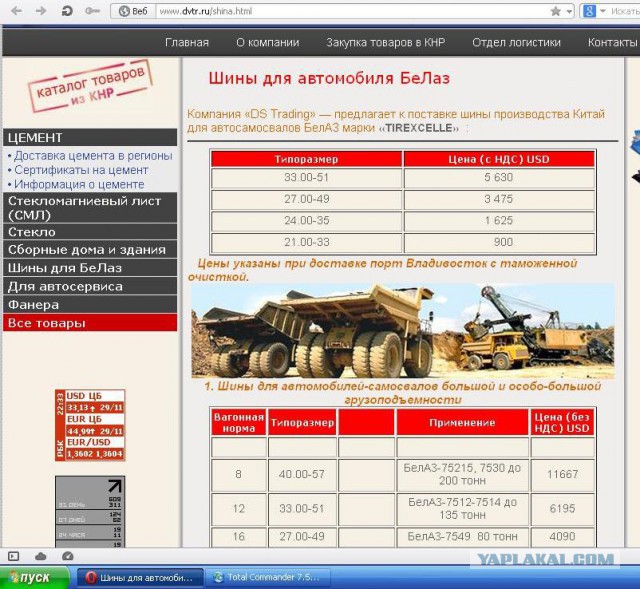Open the Главная menu item

tap(187, 42)
